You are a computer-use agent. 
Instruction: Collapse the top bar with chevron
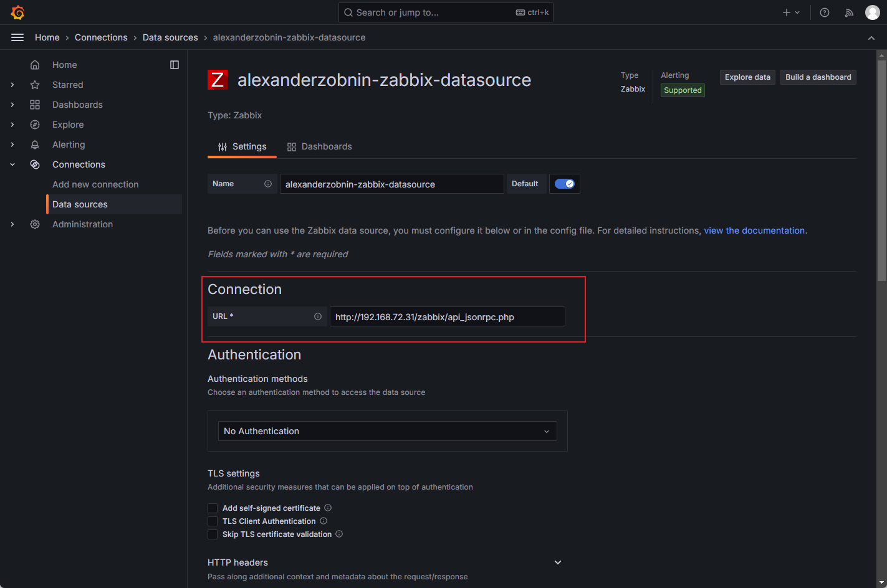coord(871,38)
